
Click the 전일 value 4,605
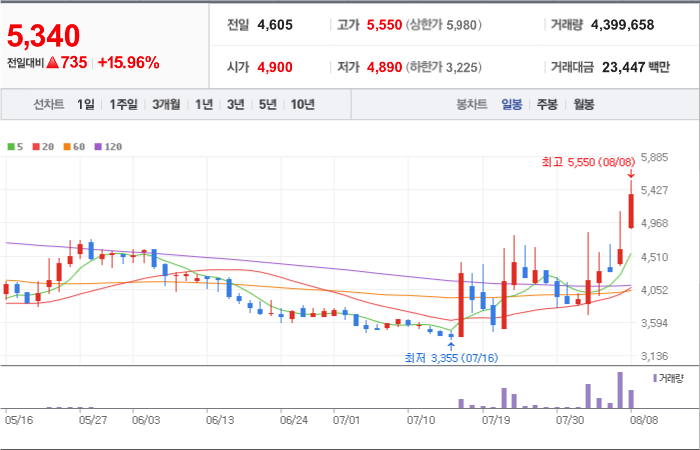(x=275, y=25)
